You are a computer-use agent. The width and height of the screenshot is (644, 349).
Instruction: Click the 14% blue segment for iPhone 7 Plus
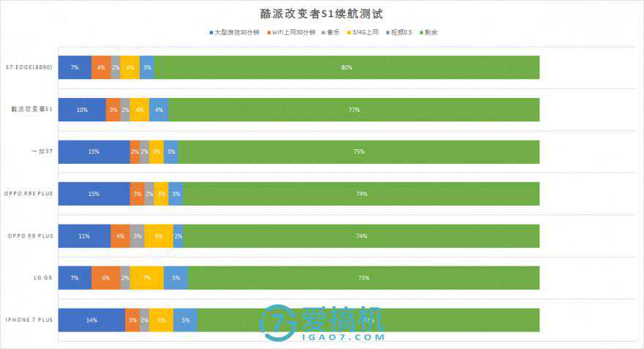(x=91, y=320)
